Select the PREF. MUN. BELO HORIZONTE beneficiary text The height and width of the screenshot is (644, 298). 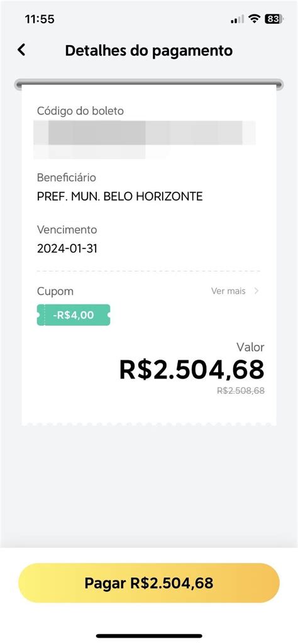pos(120,196)
